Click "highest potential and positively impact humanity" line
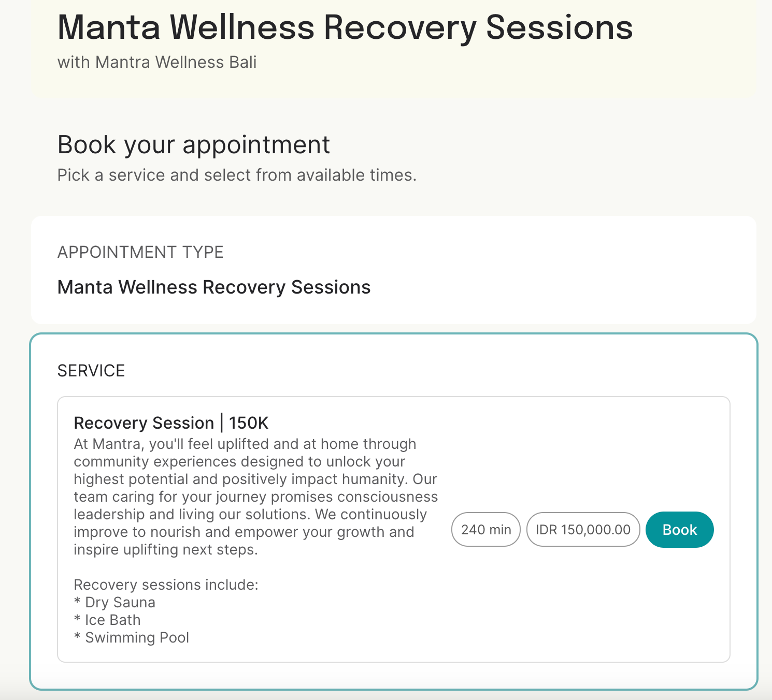The height and width of the screenshot is (700, 772). pyautogui.click(x=255, y=479)
